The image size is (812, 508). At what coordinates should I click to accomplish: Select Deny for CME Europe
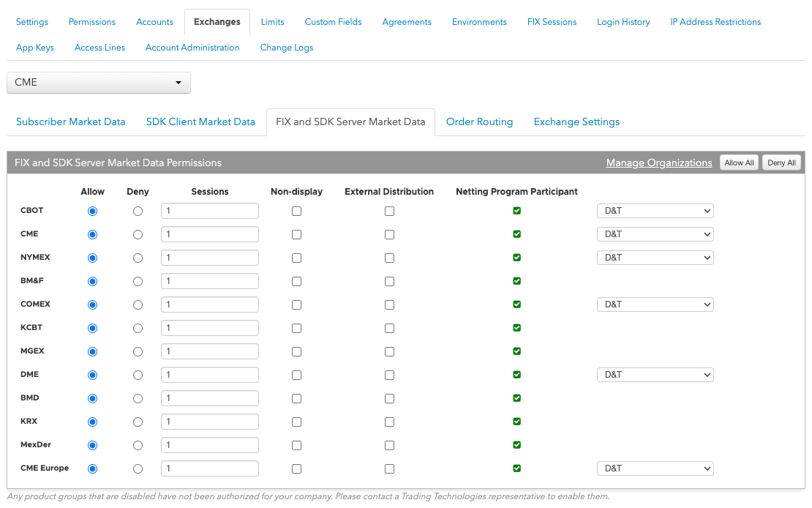(x=138, y=468)
